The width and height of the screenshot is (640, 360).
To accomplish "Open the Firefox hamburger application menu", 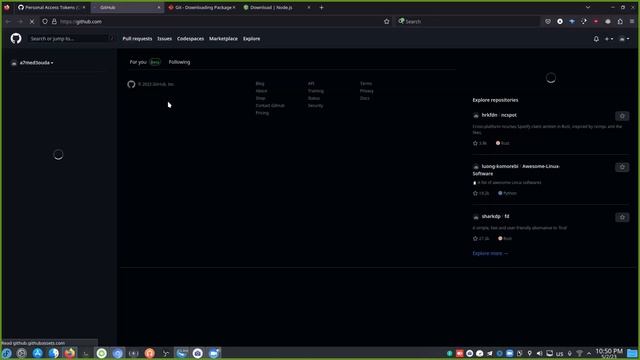I will [632, 22].
